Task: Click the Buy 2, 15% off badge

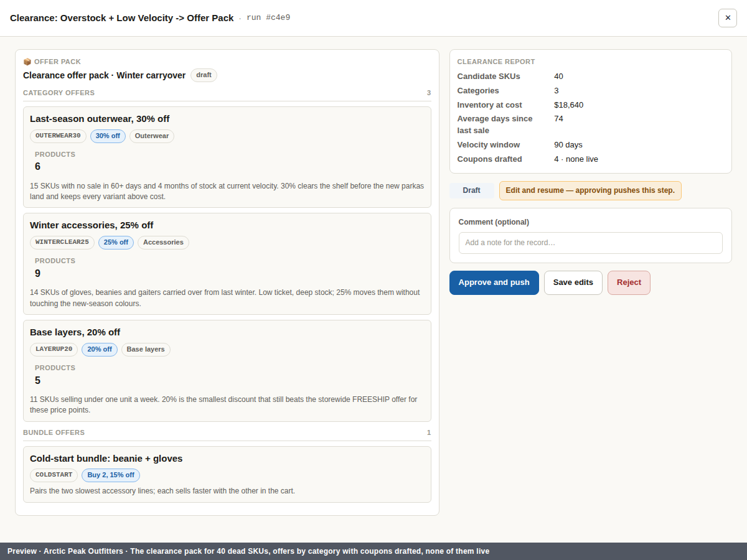Action: 111,475
